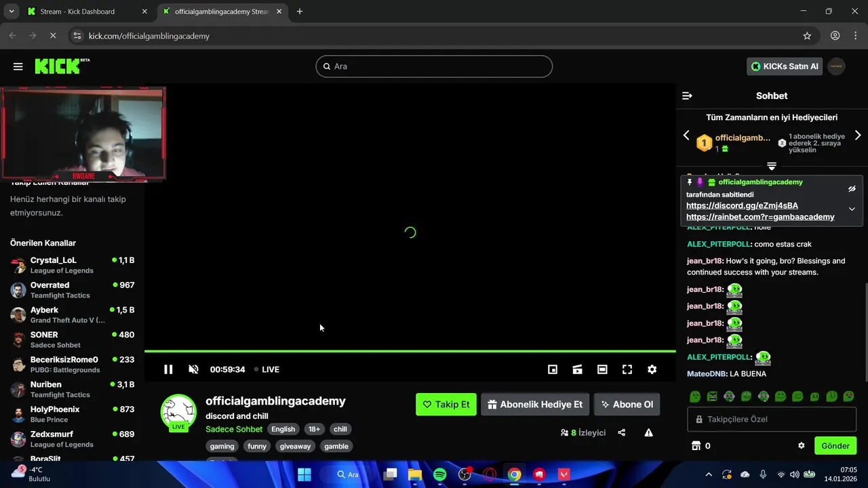The height and width of the screenshot is (488, 868).
Task: Open the Sadece Sohbet category link
Action: coord(234,429)
